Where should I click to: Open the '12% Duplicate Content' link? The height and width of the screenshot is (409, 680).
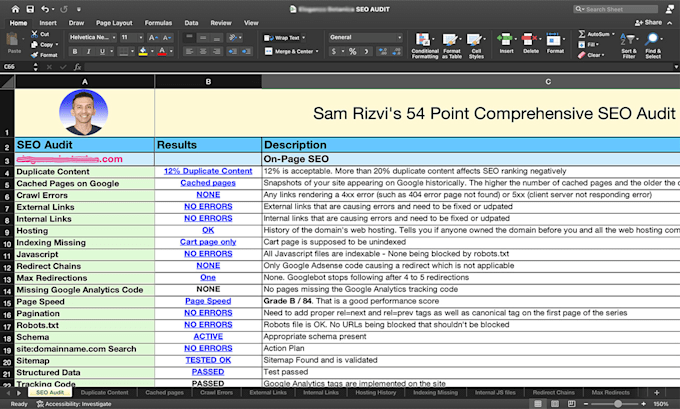coord(208,171)
